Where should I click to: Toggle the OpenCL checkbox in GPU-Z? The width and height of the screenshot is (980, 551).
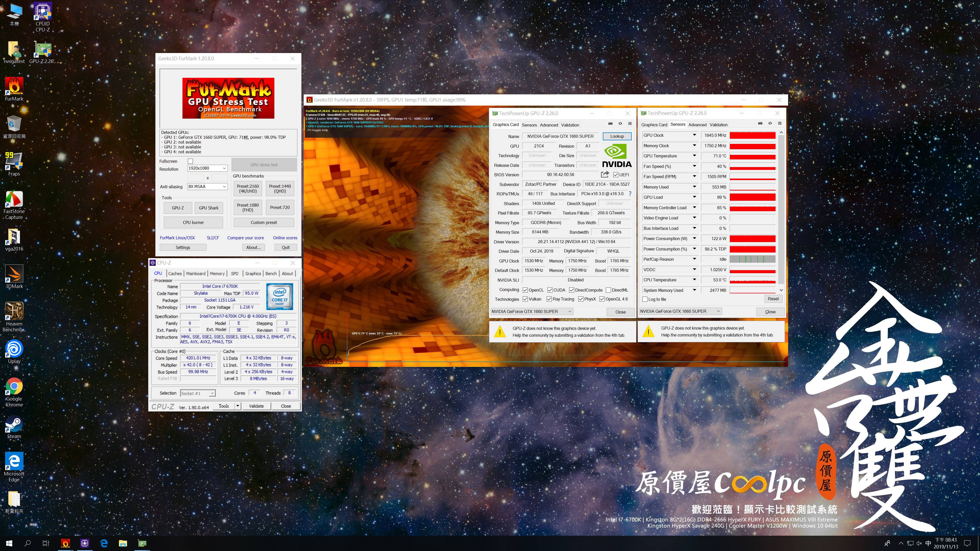(x=525, y=290)
